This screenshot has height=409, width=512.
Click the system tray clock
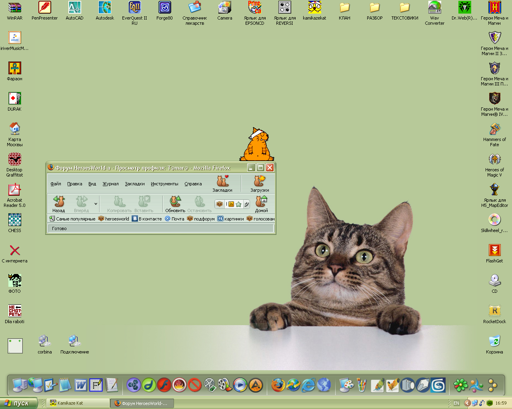[x=501, y=403]
